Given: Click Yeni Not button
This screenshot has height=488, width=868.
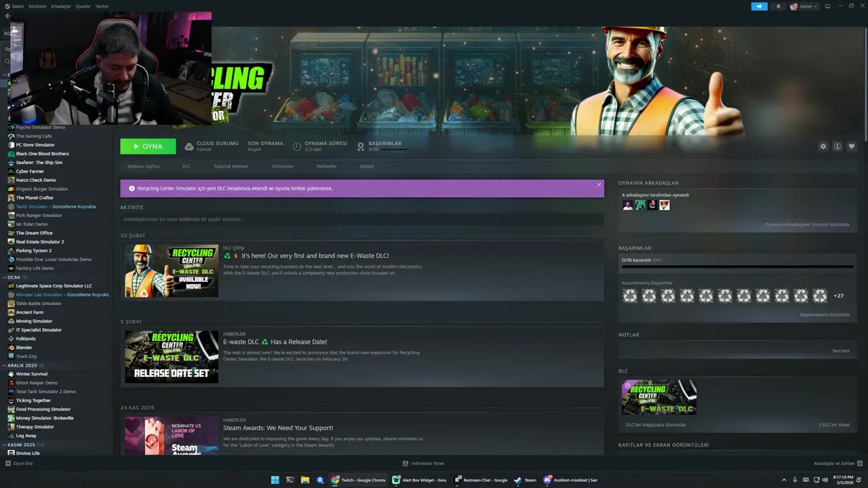Looking at the screenshot, I should click(841, 351).
